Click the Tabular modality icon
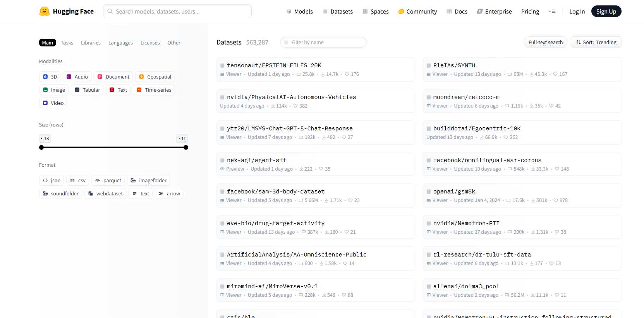Screen dimensions: 644x318 click(x=77, y=90)
